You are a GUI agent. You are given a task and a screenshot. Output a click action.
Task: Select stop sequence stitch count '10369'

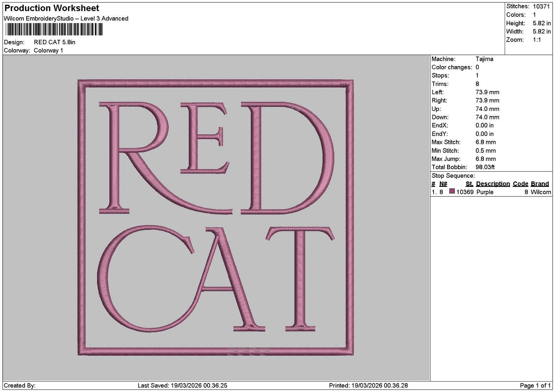pyautogui.click(x=465, y=192)
